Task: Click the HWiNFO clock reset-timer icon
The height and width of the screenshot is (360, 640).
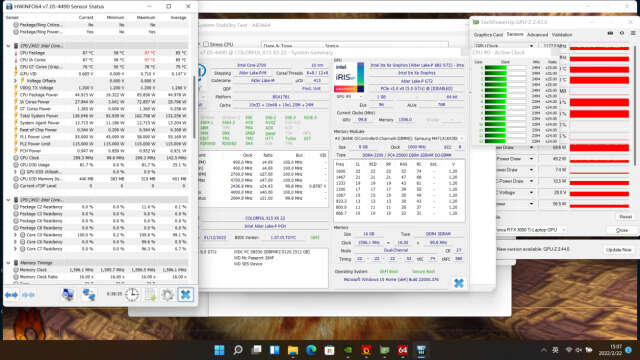Action: point(132,294)
